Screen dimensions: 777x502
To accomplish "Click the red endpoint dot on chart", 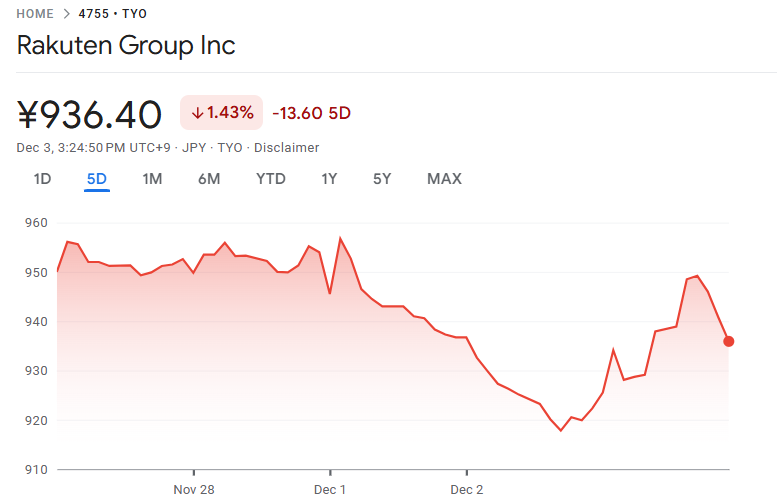I will pyautogui.click(x=728, y=341).
